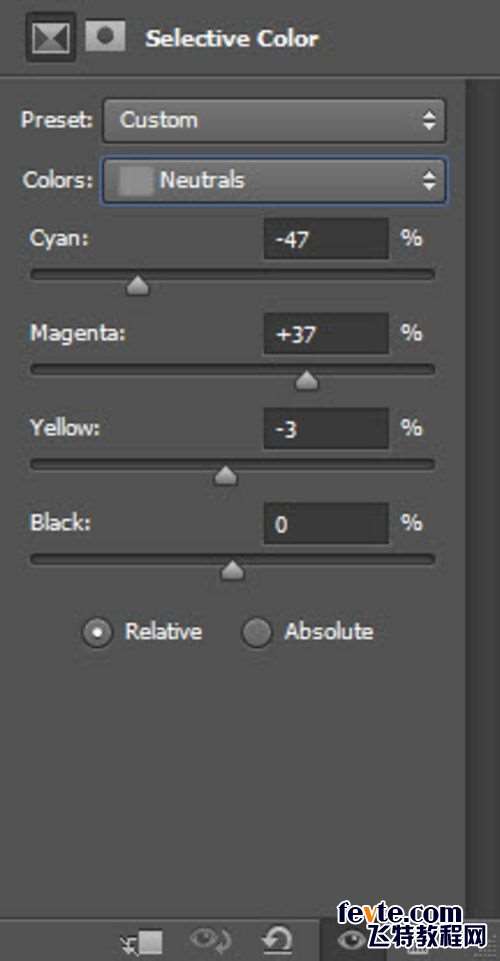Click the view previous state icon
The width and height of the screenshot is (500, 961).
click(210, 940)
